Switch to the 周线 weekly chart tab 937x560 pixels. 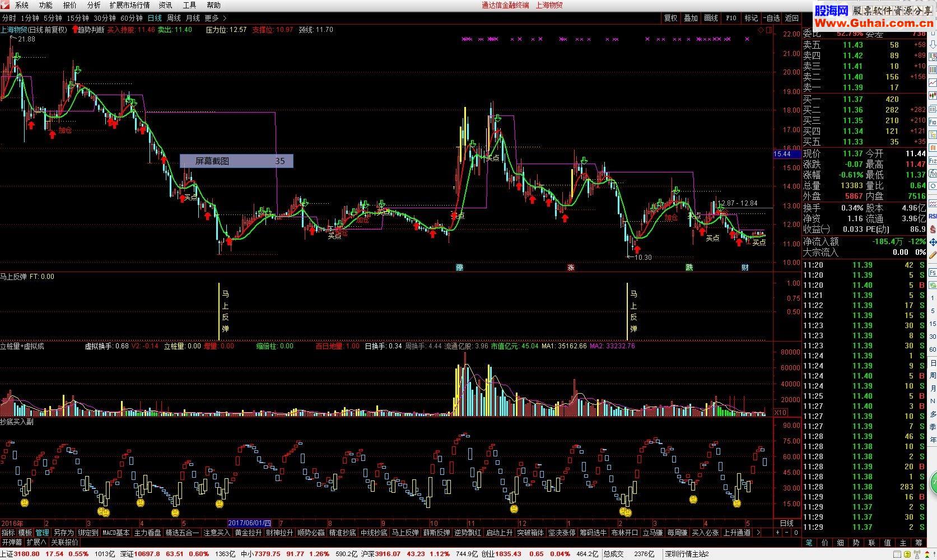click(x=174, y=18)
